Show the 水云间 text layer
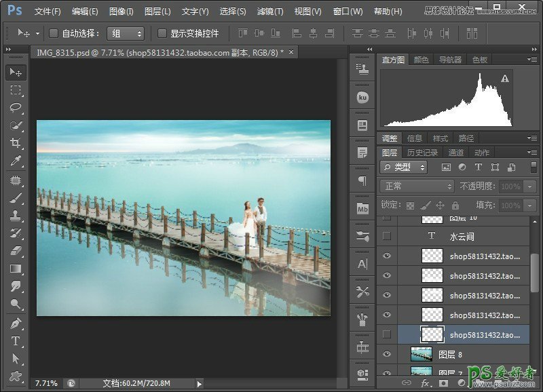 coord(387,236)
